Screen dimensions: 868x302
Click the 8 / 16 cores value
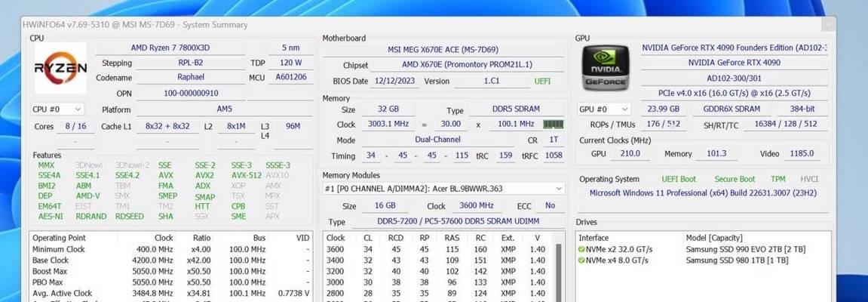click(76, 126)
